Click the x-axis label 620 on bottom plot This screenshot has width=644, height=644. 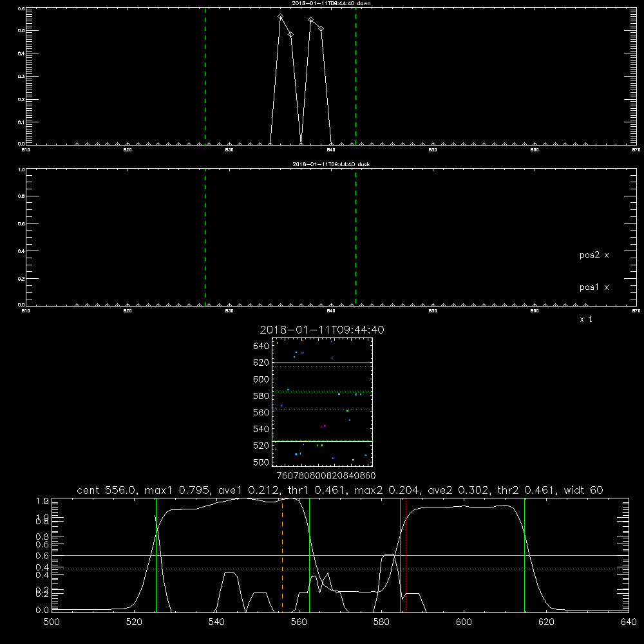point(547,622)
